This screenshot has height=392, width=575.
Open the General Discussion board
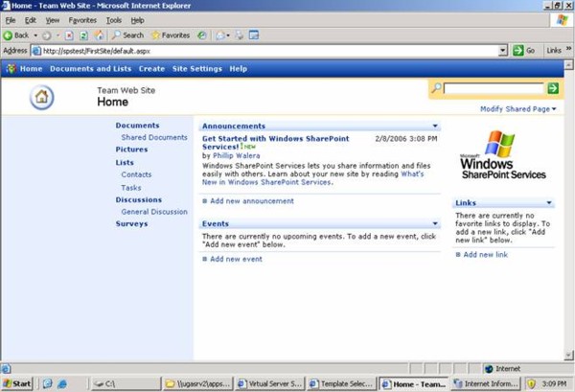(154, 212)
